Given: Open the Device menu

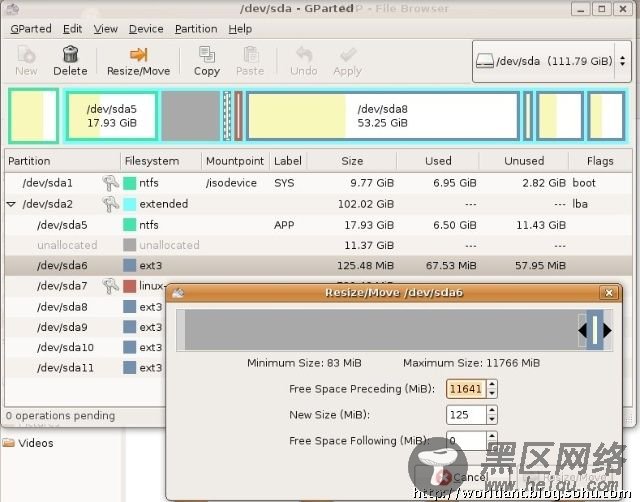Looking at the screenshot, I should pyautogui.click(x=146, y=29).
